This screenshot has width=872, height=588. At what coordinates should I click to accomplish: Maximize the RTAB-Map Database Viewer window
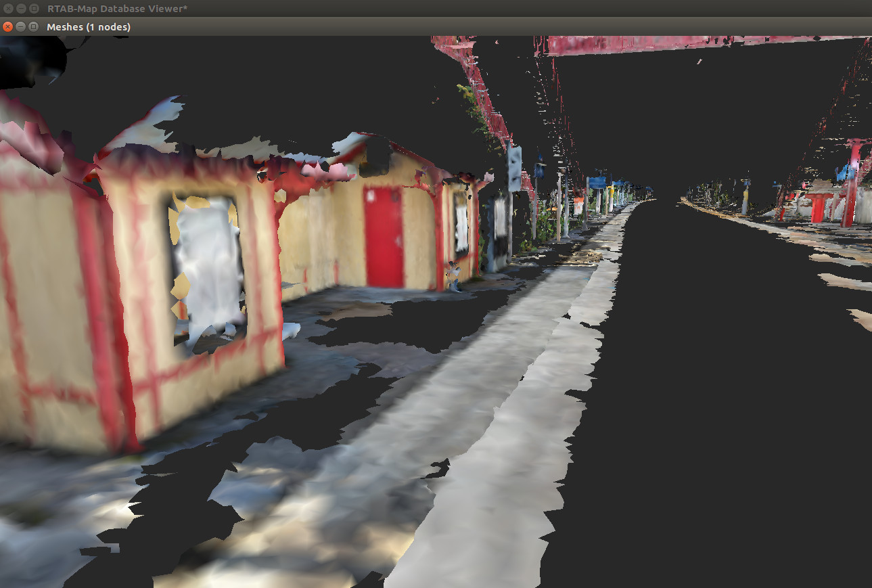click(32, 8)
